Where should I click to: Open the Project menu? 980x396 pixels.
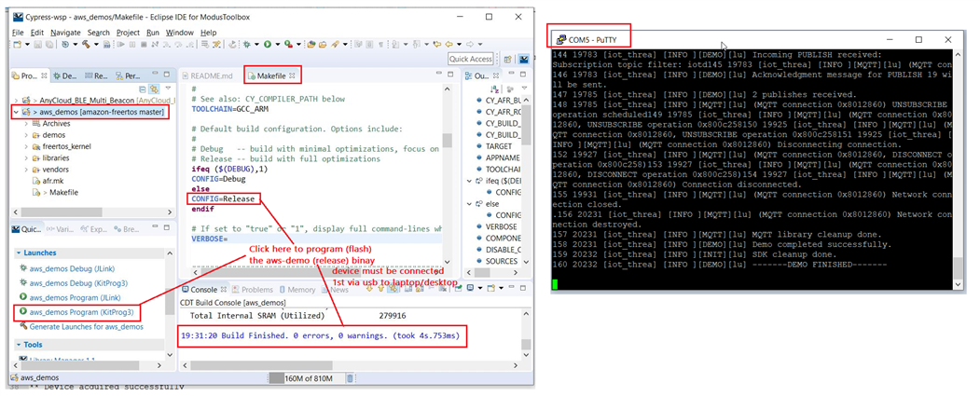[128, 32]
